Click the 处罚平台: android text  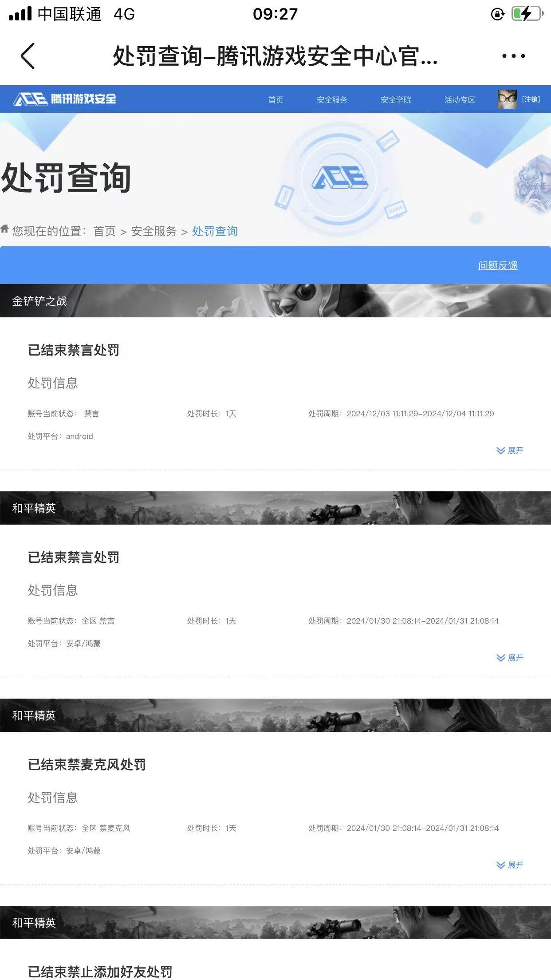(60, 436)
